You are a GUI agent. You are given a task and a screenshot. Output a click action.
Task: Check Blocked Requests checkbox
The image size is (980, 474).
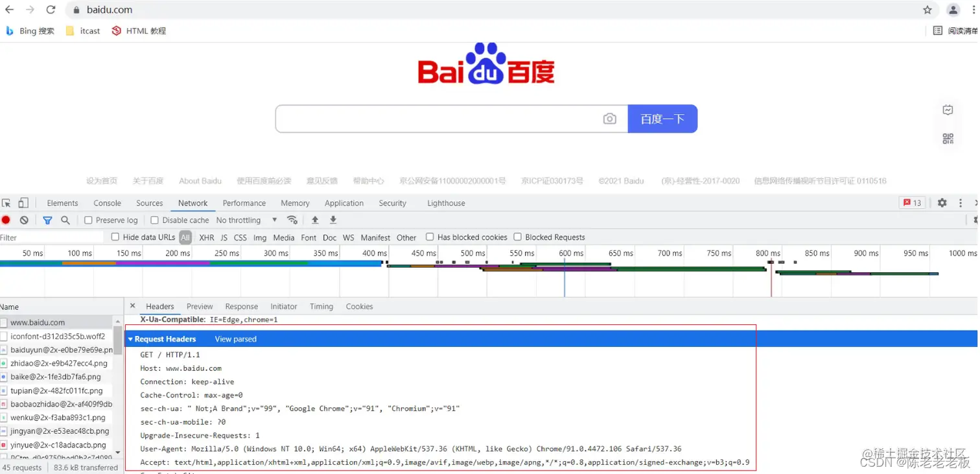pyautogui.click(x=518, y=237)
